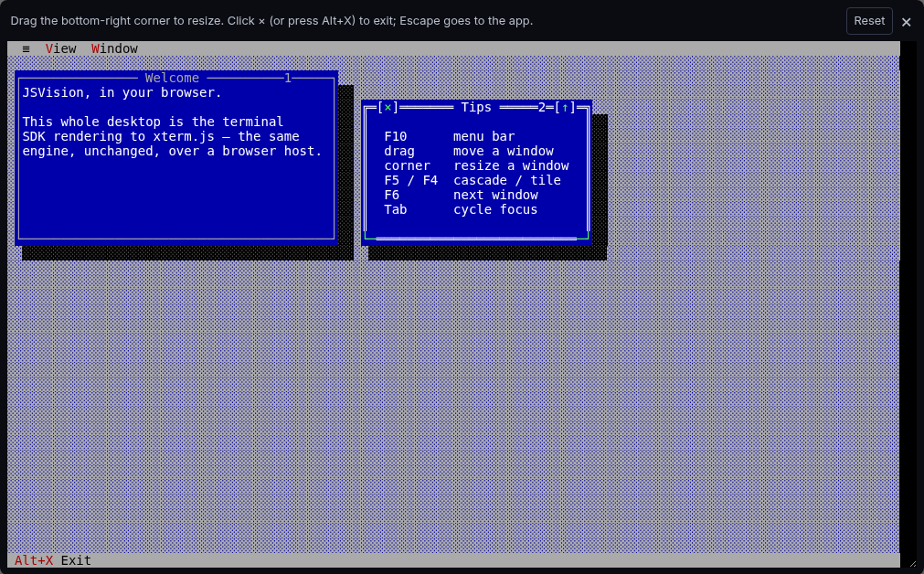Click the Tips window bottom-right resize corner

pyautogui.click(x=584, y=238)
